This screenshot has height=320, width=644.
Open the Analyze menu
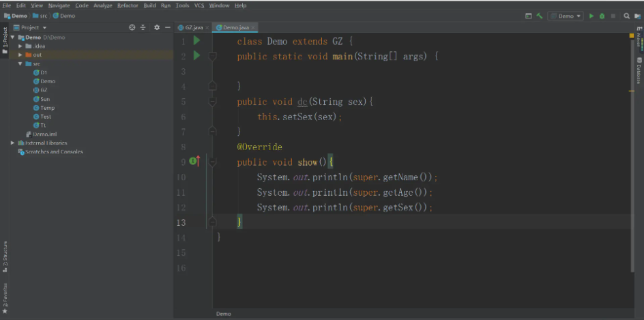click(103, 5)
